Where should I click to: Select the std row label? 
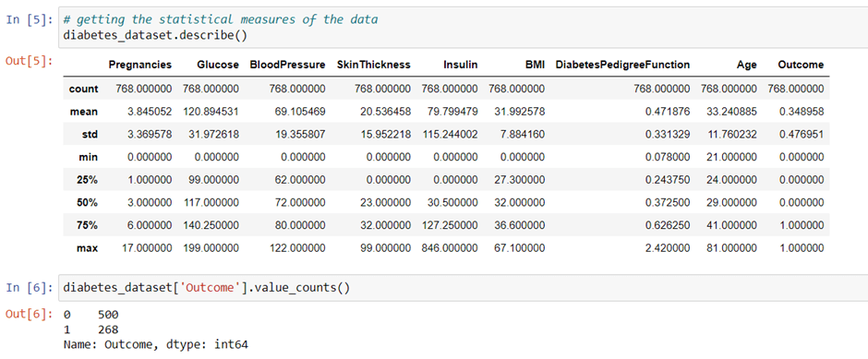[x=90, y=135]
